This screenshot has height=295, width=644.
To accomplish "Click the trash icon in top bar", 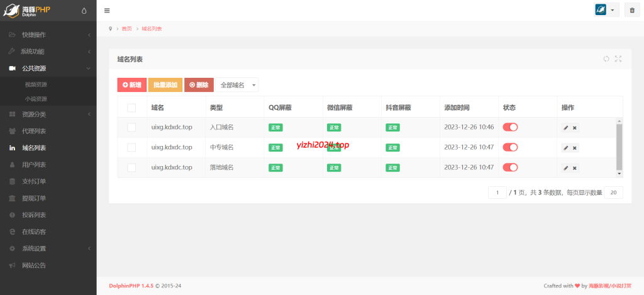I will [631, 11].
